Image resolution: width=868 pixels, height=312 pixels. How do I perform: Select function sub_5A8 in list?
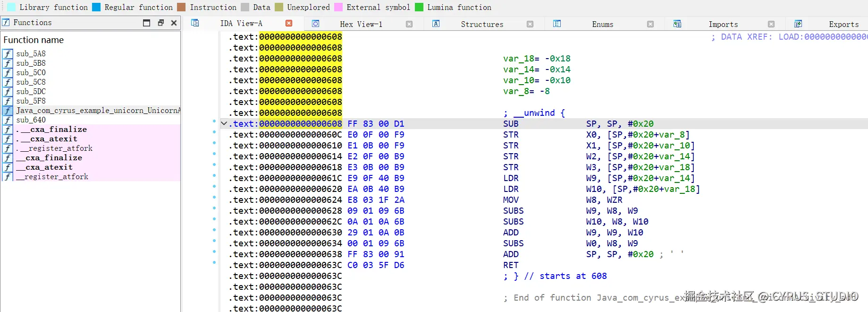pos(31,54)
